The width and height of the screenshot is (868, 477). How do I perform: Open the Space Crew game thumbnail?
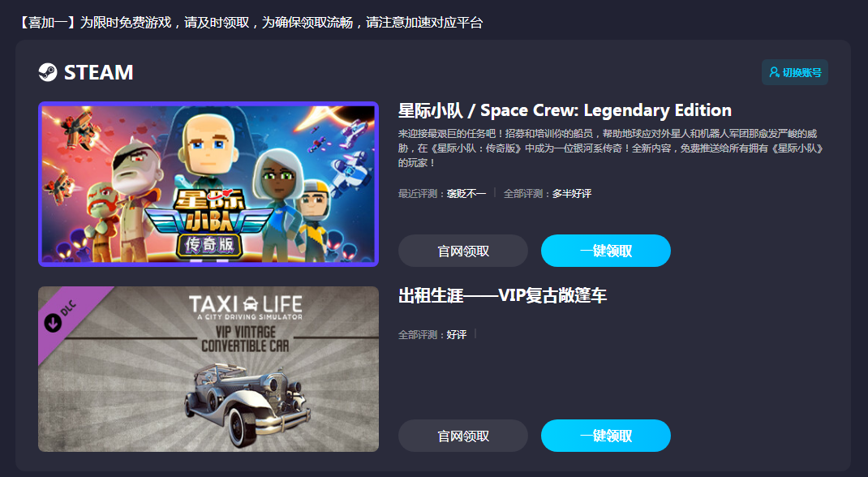(x=208, y=184)
